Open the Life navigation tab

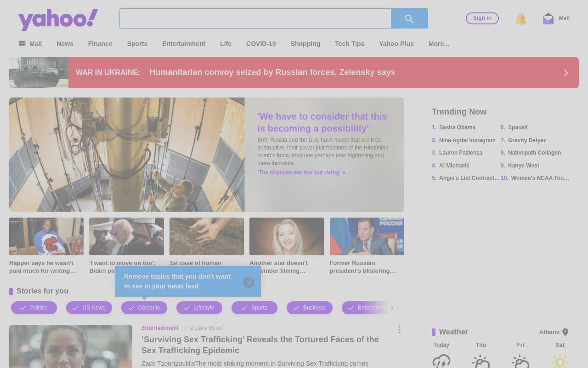(226, 44)
